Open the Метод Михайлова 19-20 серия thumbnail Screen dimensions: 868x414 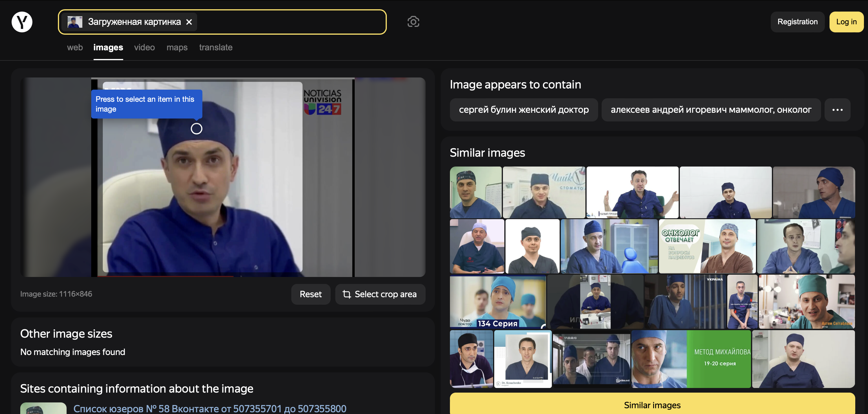(x=691, y=359)
